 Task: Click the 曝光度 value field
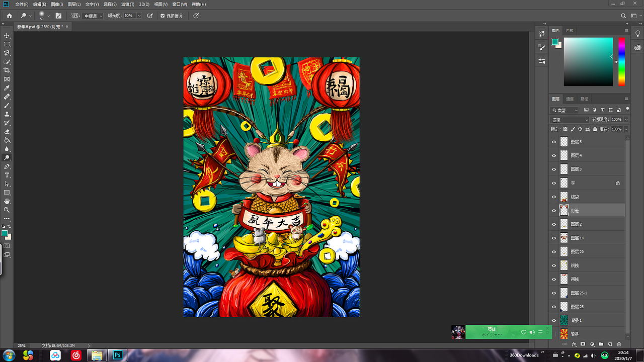click(x=129, y=16)
